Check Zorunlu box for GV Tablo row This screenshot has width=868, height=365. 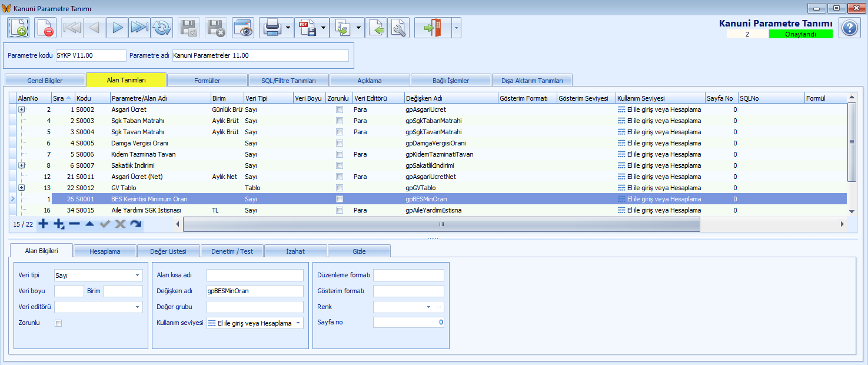click(x=339, y=188)
